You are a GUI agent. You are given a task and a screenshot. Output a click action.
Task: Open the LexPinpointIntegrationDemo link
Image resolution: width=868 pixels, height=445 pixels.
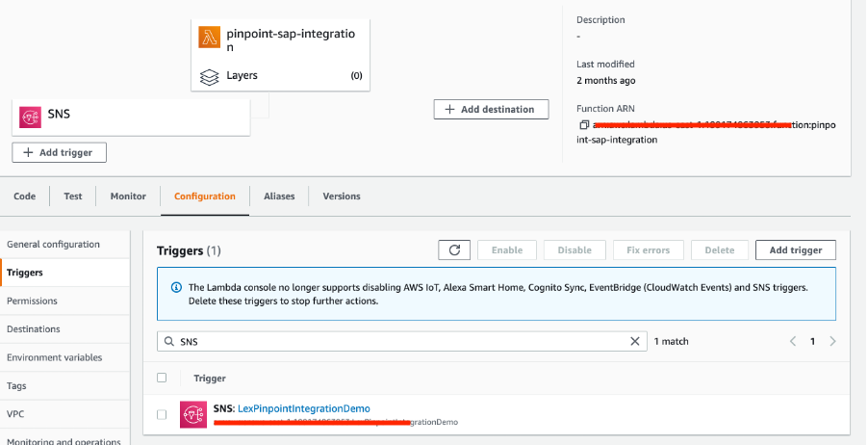pos(304,408)
